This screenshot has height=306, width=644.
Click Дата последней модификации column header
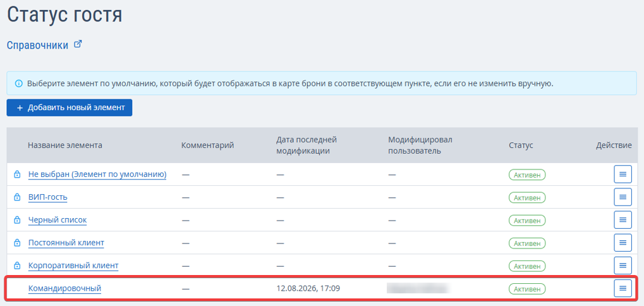coord(307,145)
